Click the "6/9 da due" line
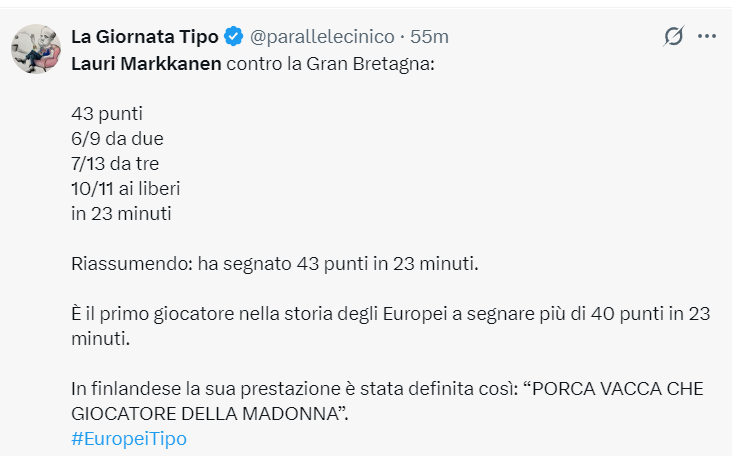The width and height of the screenshot is (732, 456). (117, 138)
